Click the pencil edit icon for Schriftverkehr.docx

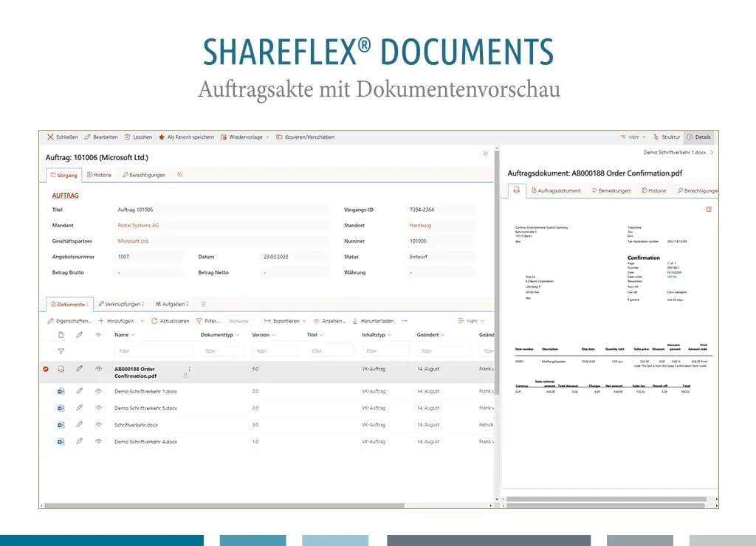pyautogui.click(x=80, y=425)
